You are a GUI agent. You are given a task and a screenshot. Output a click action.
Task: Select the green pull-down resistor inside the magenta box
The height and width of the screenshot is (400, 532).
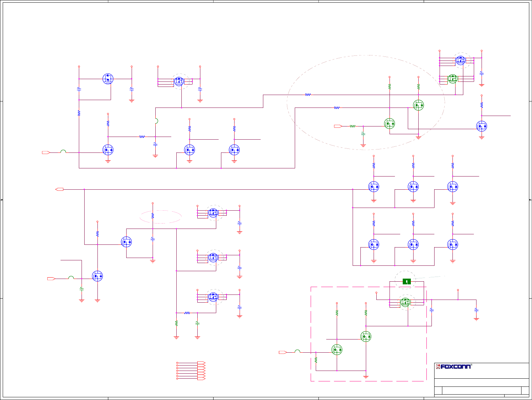tap(316, 360)
